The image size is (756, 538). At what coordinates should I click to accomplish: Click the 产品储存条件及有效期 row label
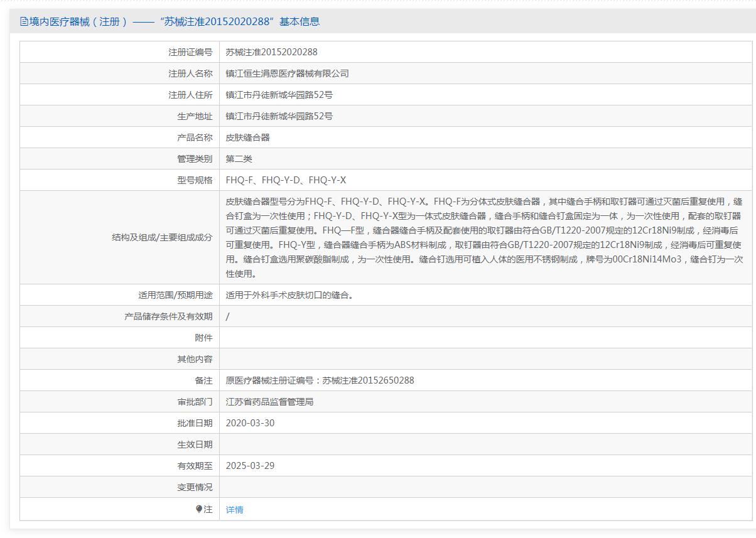click(168, 316)
